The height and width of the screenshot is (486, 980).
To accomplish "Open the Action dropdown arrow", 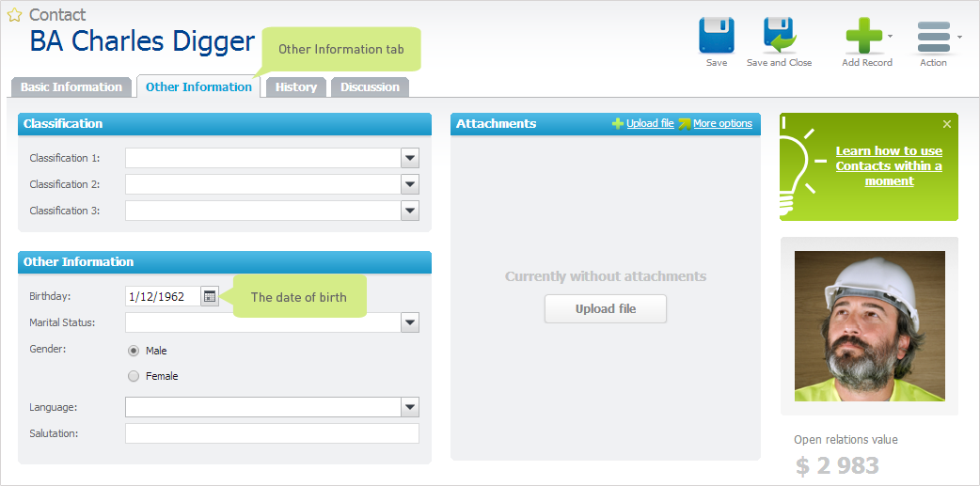I will [959, 37].
